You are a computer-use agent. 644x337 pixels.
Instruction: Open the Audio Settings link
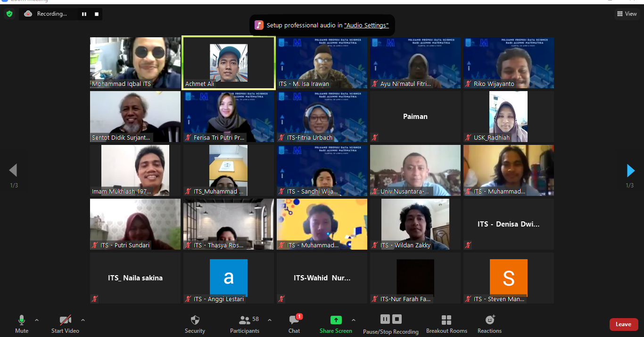click(x=366, y=25)
